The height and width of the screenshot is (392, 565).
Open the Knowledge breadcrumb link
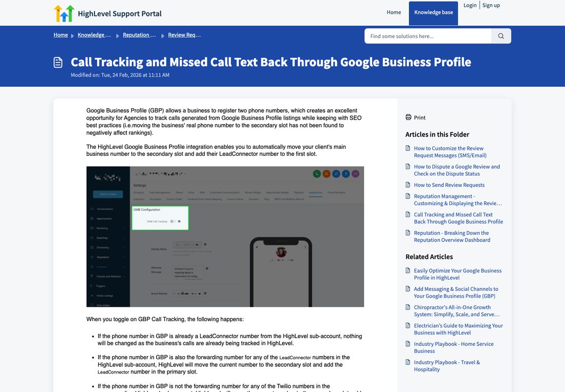coord(94,35)
